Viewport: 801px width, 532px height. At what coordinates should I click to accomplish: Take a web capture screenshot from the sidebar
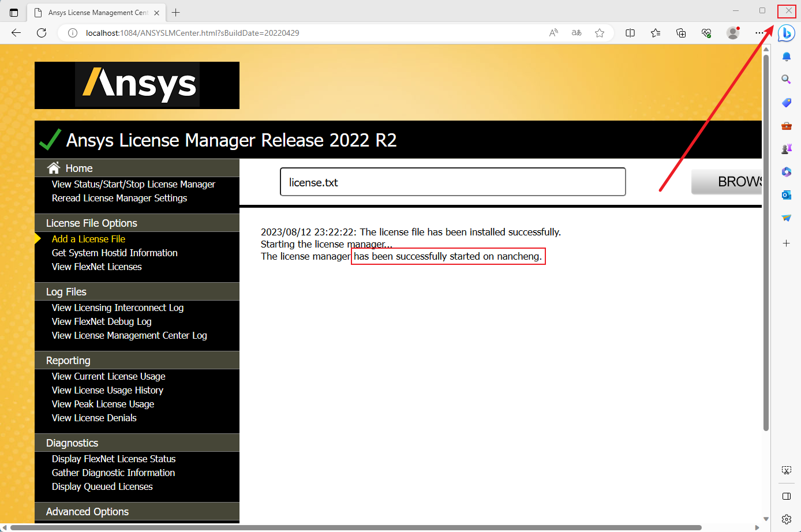(x=786, y=470)
